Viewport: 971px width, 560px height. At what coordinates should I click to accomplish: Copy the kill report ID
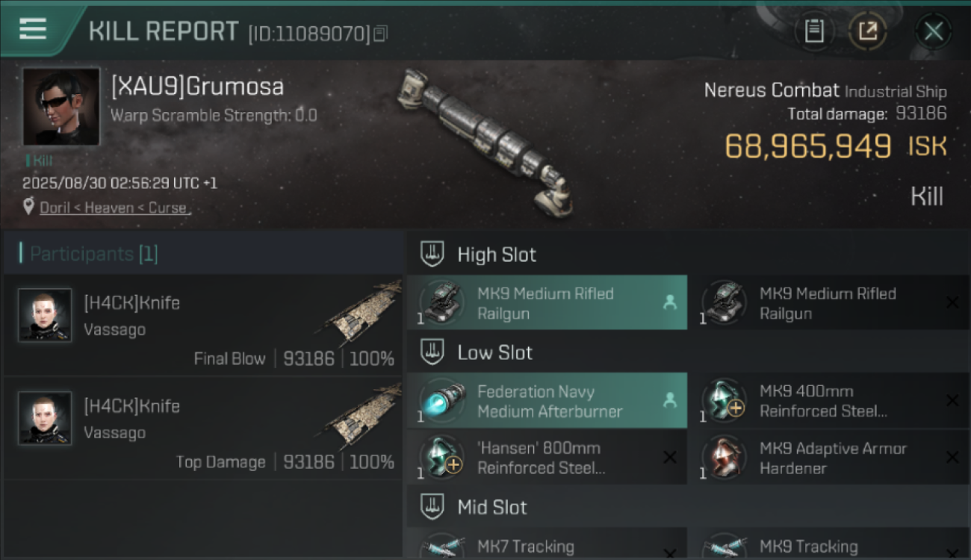[x=381, y=34]
